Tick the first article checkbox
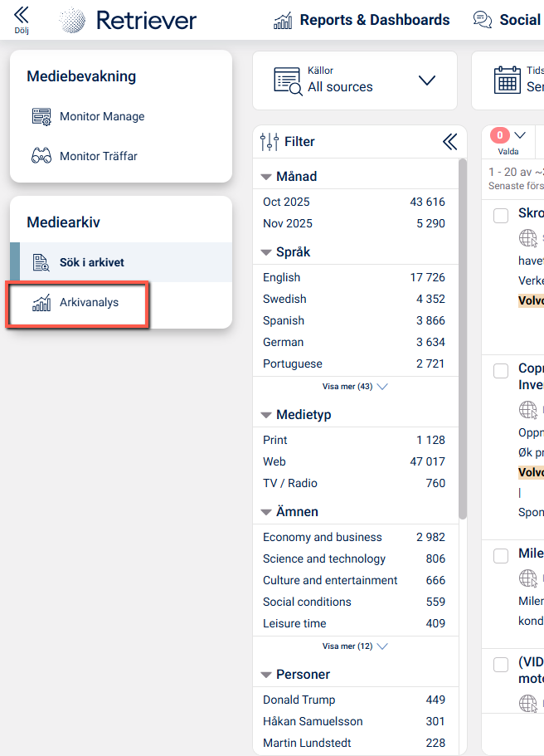Screen dimensions: 544x756 [501, 216]
